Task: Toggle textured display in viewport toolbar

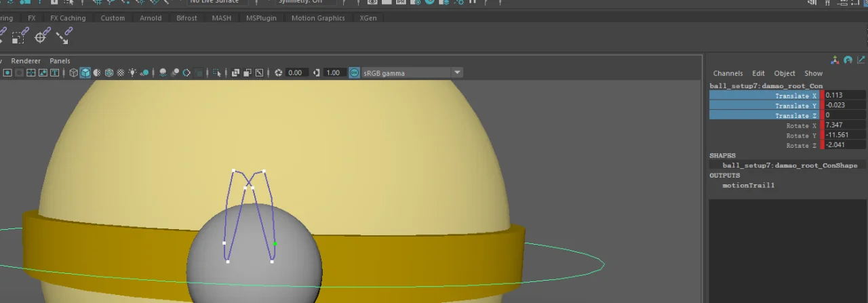Action: [121, 73]
